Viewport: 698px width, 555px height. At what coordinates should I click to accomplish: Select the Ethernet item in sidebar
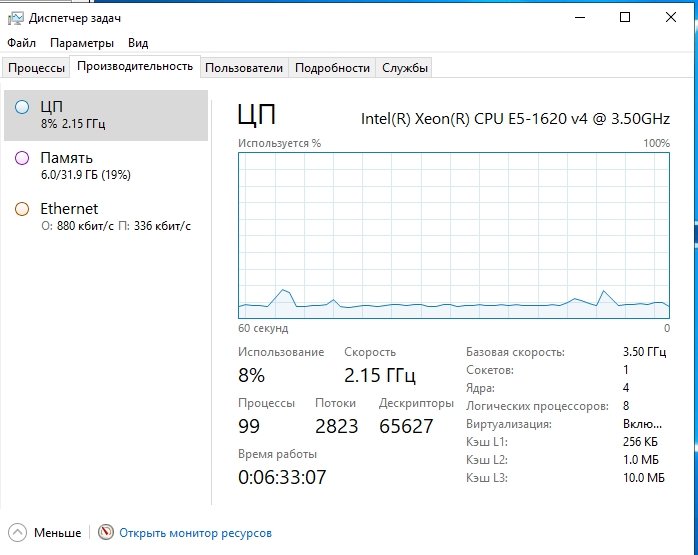point(69,209)
